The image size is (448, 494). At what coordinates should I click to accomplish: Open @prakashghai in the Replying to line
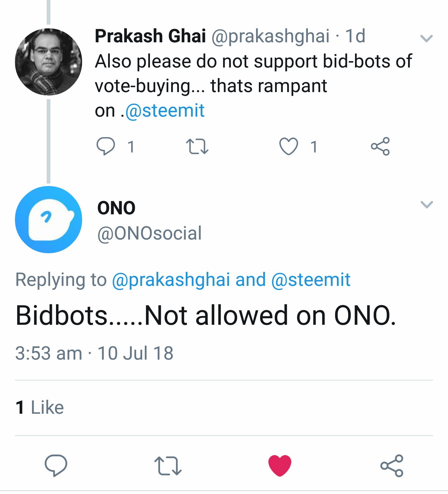(x=171, y=280)
